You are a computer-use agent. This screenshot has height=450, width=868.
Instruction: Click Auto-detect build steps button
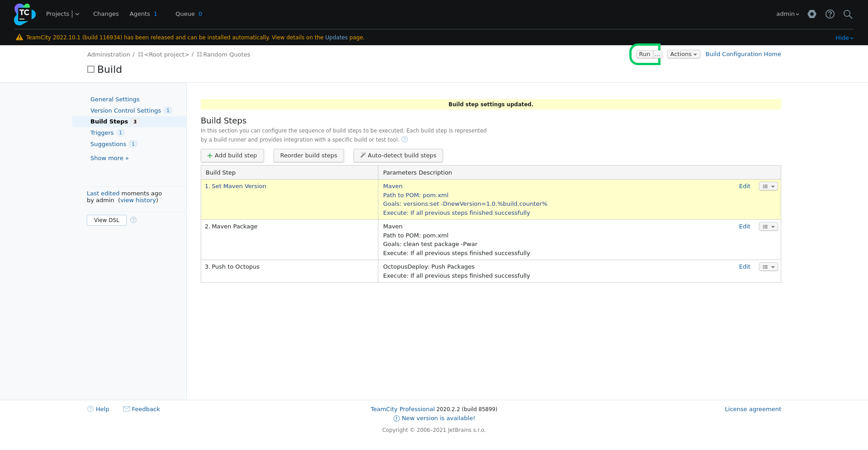tap(398, 156)
